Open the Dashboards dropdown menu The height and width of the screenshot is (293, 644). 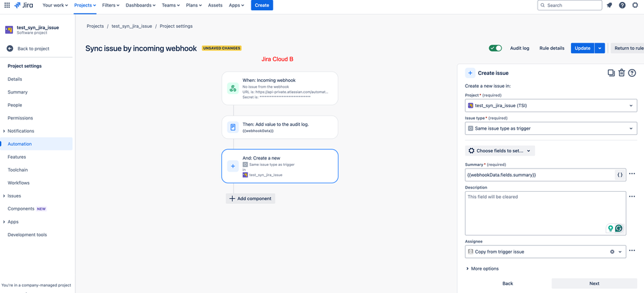coord(141,5)
